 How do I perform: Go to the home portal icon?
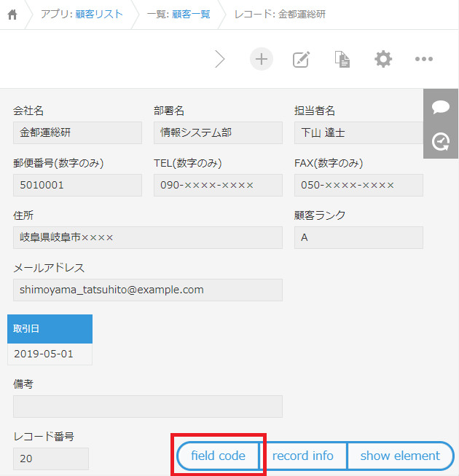tap(12, 15)
